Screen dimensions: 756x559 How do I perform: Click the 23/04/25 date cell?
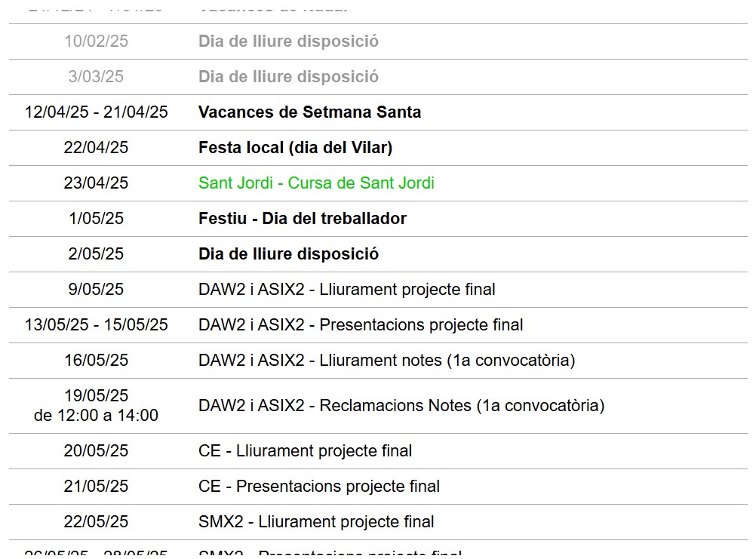(x=96, y=183)
